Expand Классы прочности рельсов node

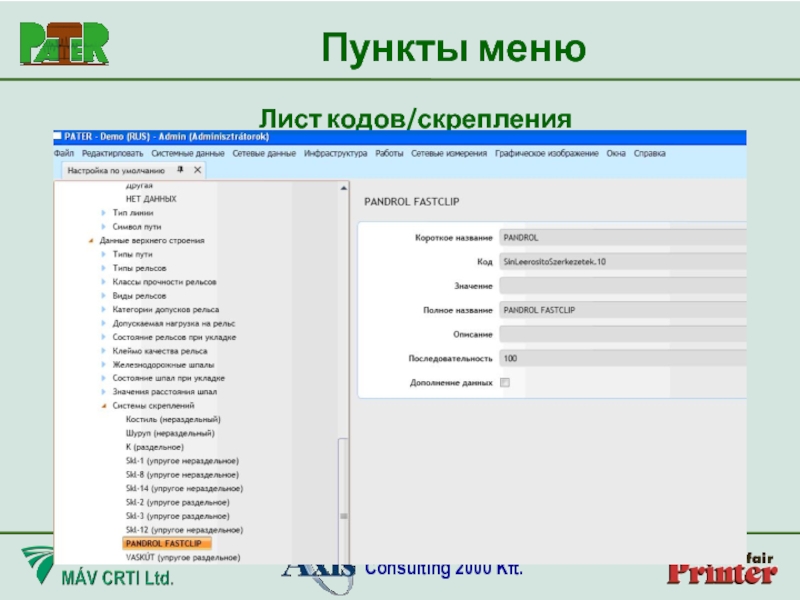point(104,282)
